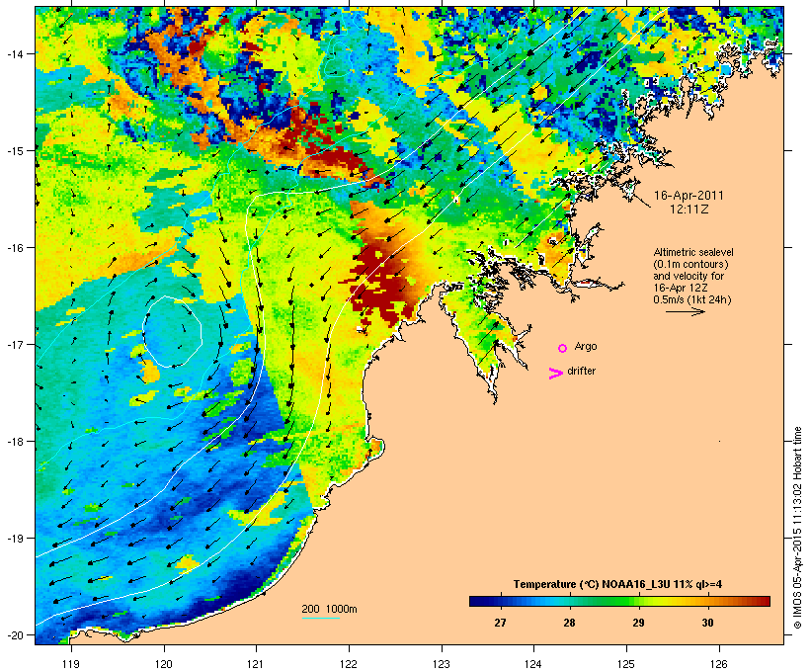This screenshot has width=810, height=672.
Task: Click the temperature color bar at 30
Action: tap(707, 601)
